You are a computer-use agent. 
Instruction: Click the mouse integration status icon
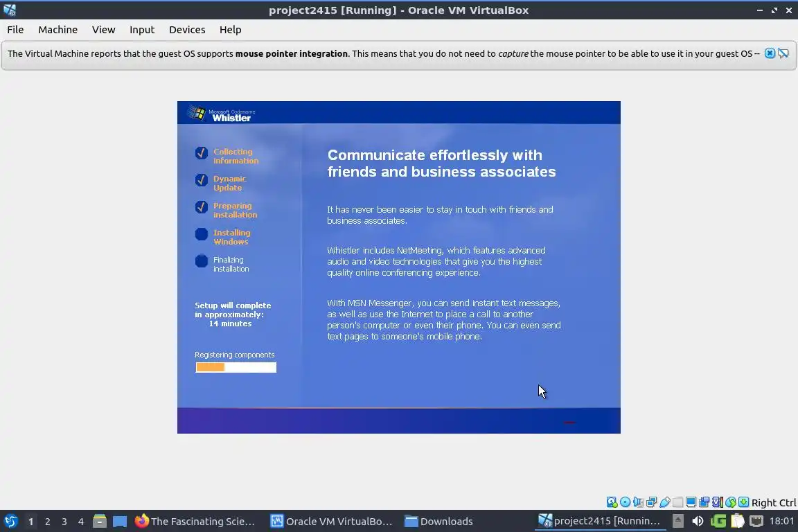click(x=731, y=502)
